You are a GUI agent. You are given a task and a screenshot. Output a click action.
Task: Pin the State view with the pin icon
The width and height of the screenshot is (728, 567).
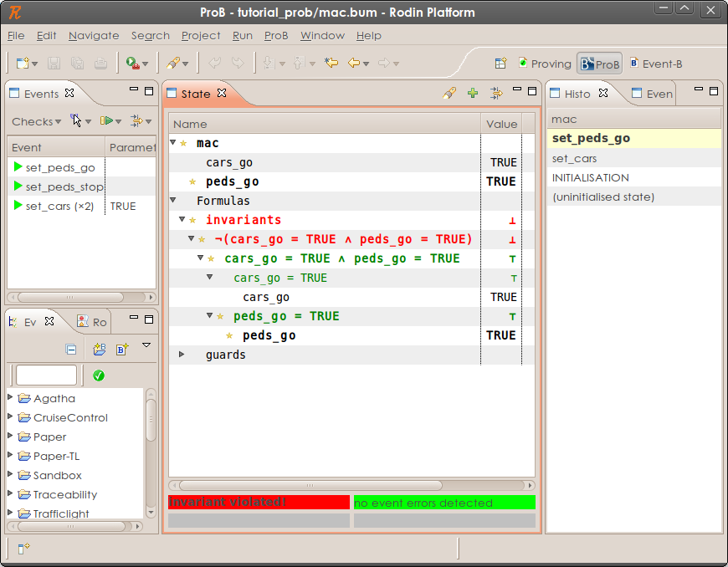click(449, 93)
